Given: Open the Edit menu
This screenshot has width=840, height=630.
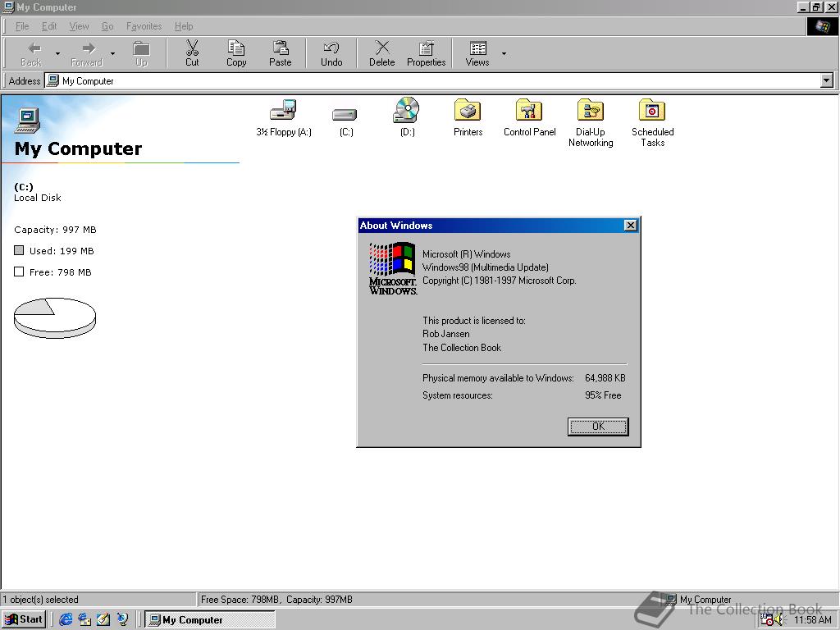Looking at the screenshot, I should (x=48, y=26).
